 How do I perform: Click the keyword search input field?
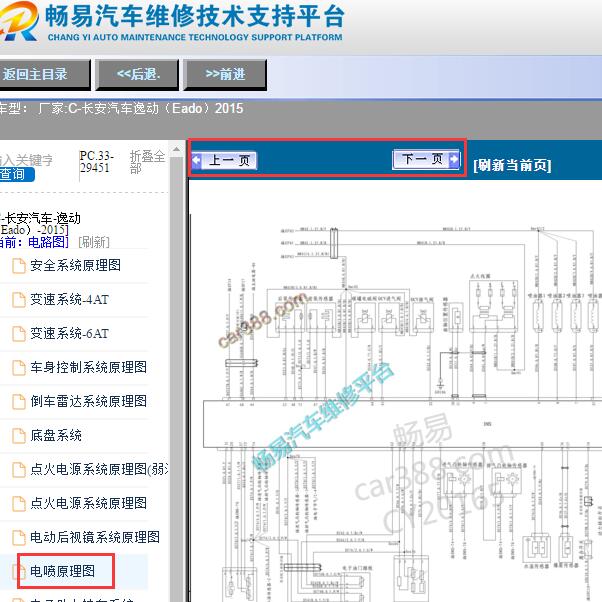point(26,160)
